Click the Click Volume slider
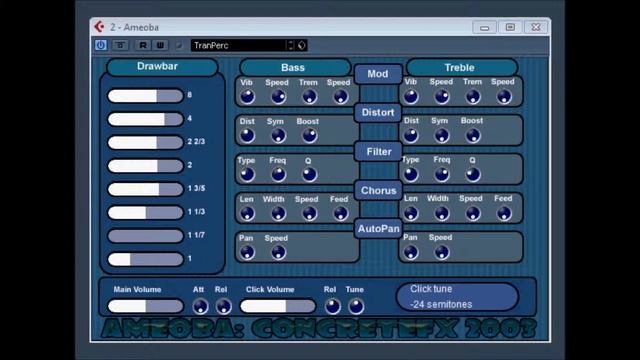 coord(278,306)
